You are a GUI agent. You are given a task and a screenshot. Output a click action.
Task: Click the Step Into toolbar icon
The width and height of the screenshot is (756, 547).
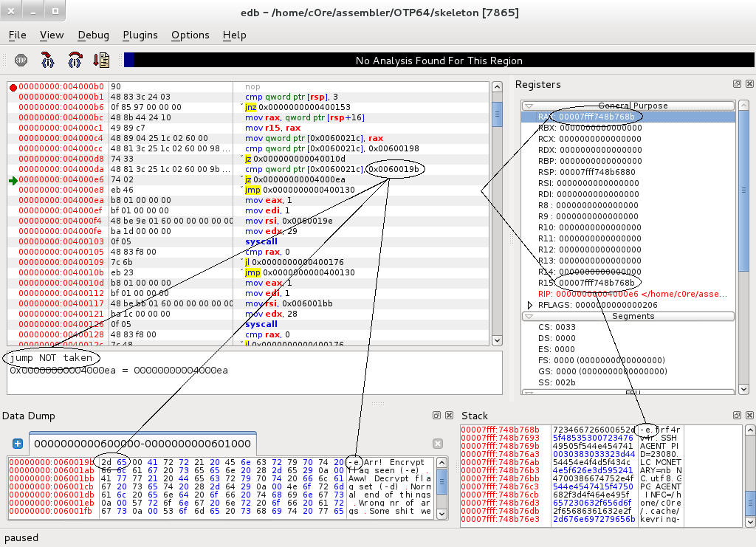(48, 61)
